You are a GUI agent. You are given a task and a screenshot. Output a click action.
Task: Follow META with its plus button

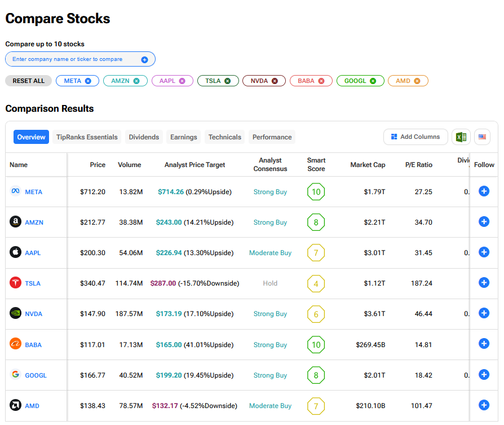[484, 191]
